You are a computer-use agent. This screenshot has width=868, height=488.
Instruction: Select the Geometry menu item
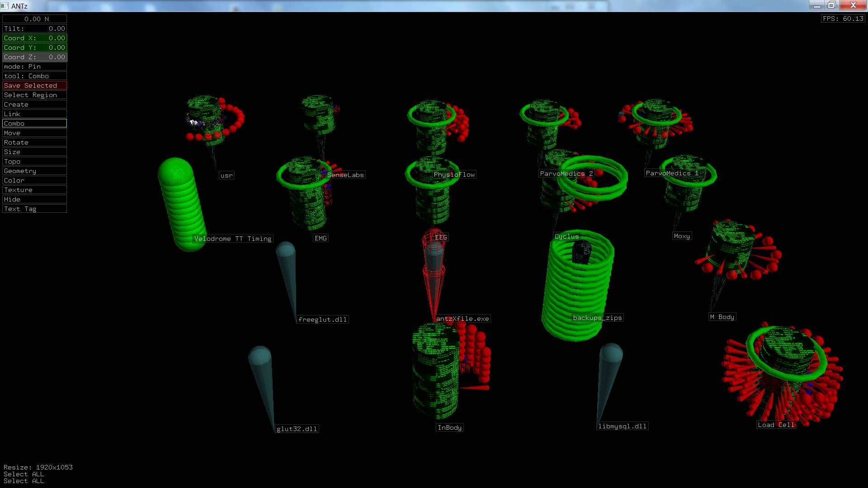click(34, 171)
